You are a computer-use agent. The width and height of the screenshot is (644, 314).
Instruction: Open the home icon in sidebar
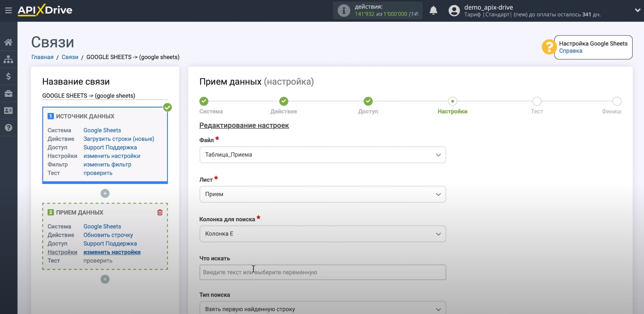[x=9, y=42]
